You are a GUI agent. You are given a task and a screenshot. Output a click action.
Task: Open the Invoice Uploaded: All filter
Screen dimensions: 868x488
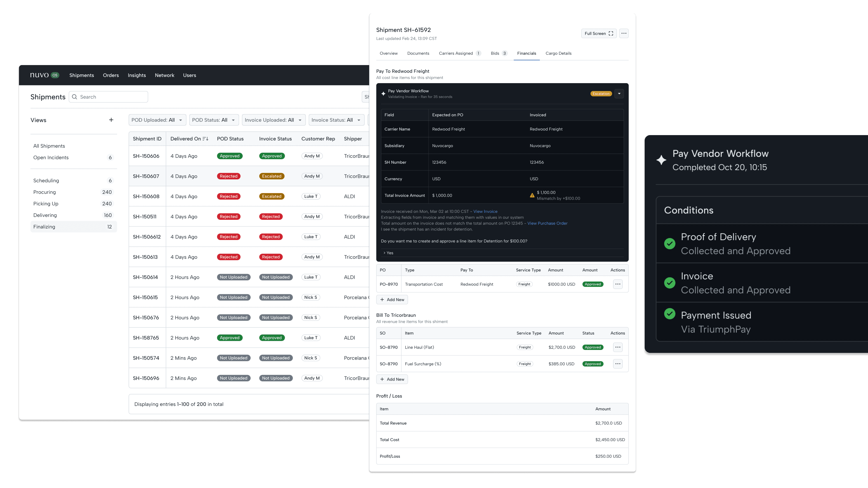coord(274,120)
